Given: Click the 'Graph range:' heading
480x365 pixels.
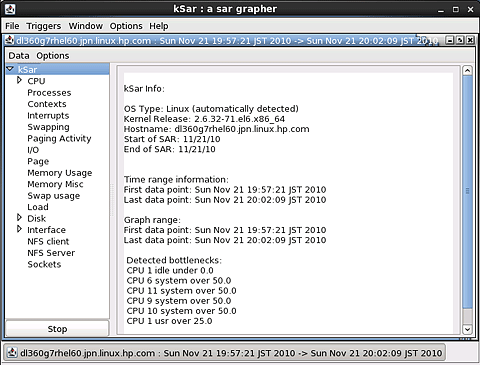Looking at the screenshot, I should (152, 220).
